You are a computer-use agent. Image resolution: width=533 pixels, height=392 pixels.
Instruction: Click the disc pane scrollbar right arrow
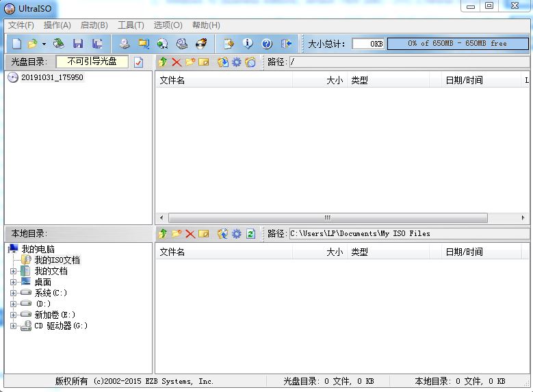pyautogui.click(x=523, y=218)
